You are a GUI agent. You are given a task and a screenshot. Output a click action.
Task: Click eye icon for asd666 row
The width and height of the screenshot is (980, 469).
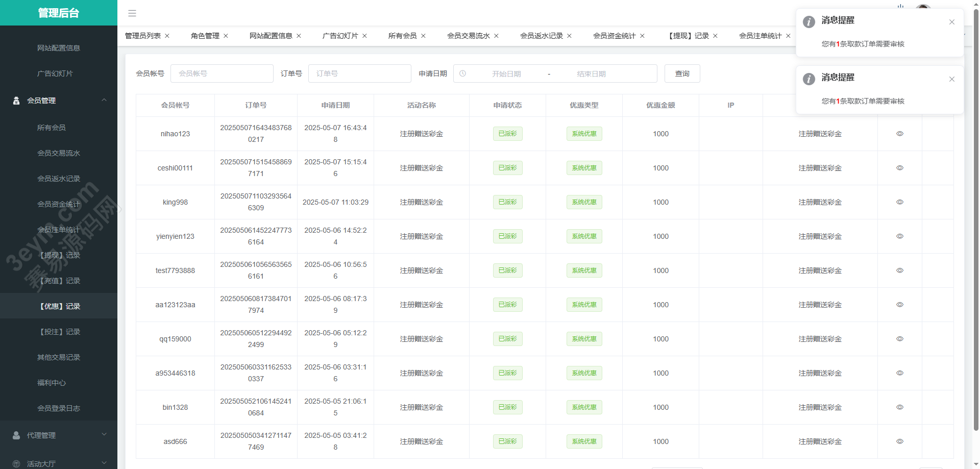899,441
